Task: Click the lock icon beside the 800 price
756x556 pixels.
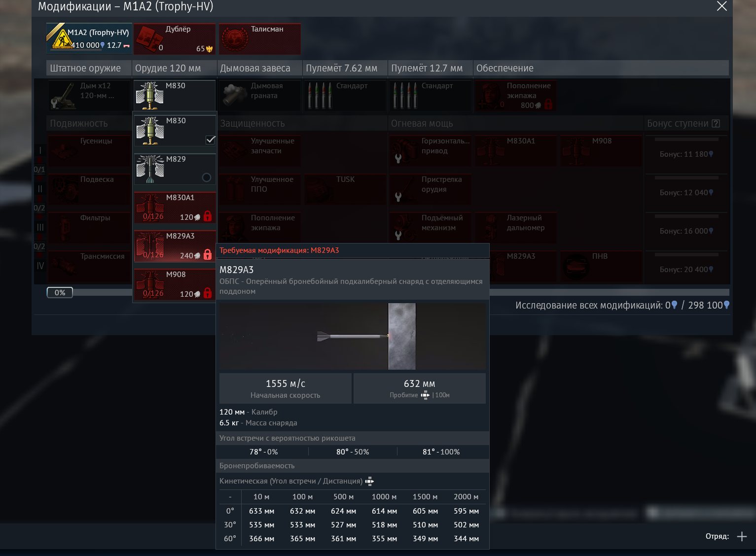Action: click(548, 104)
